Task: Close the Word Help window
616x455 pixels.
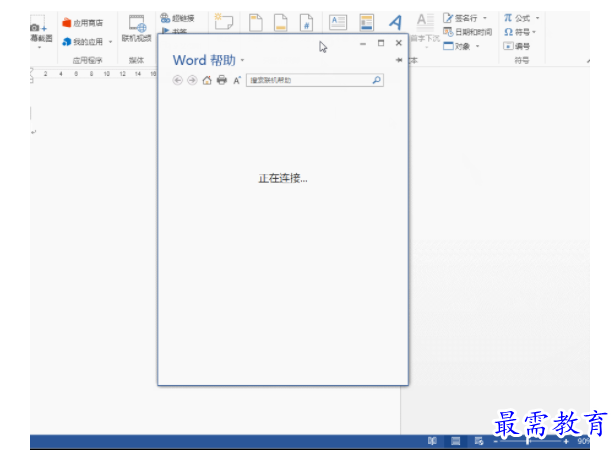Action: (x=399, y=43)
